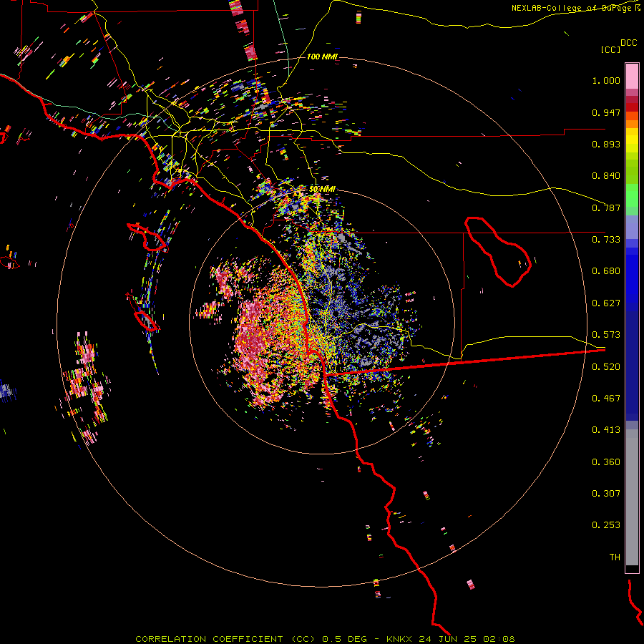Click the 0.787 color scale value

(x=606, y=208)
